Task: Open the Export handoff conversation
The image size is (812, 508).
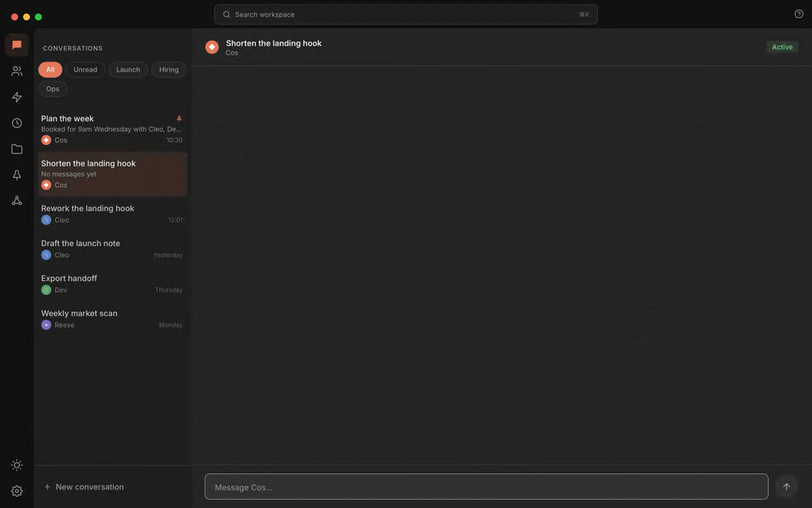Action: 112,284
